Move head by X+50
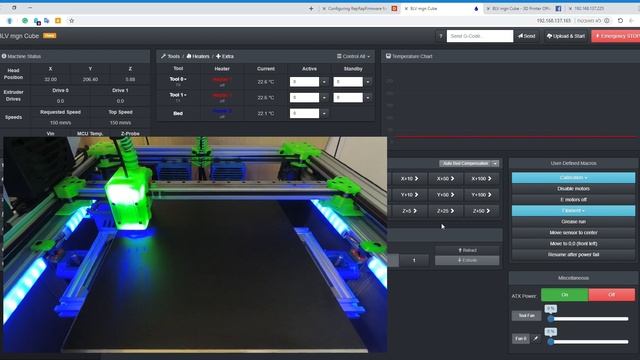This screenshot has height=360, width=640. point(445,178)
